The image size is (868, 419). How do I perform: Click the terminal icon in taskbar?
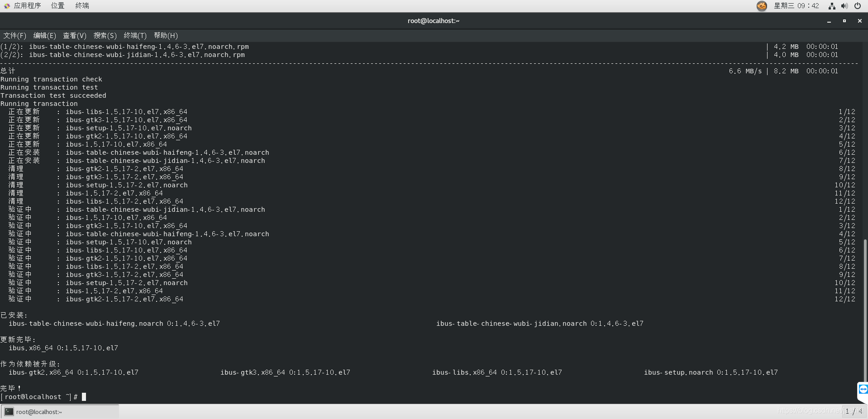(x=9, y=412)
